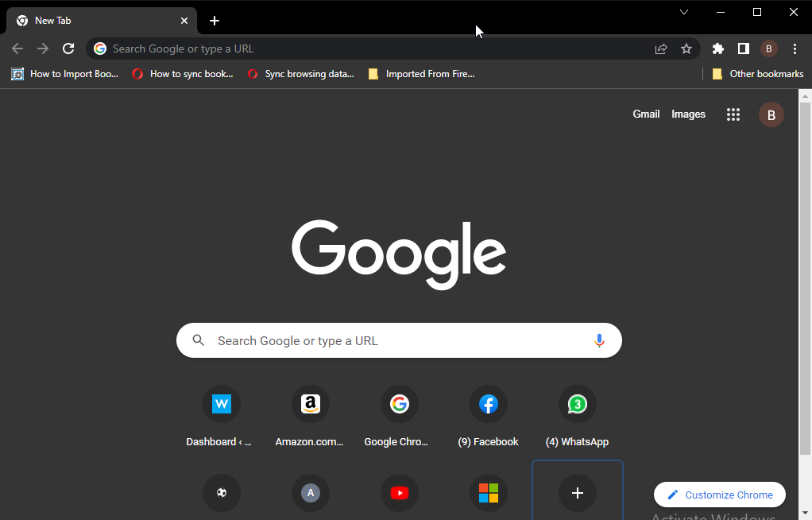
Task: Minimize the Chrome window
Action: pyautogui.click(x=721, y=12)
